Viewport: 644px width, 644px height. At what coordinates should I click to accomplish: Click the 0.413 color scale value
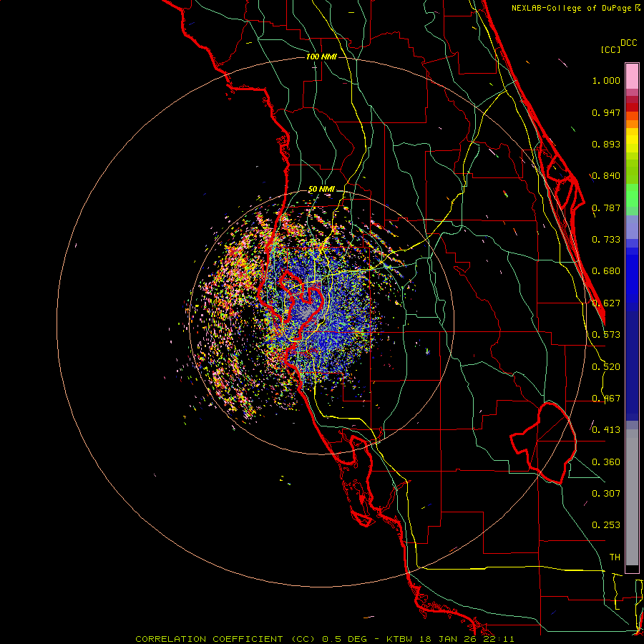[606, 430]
